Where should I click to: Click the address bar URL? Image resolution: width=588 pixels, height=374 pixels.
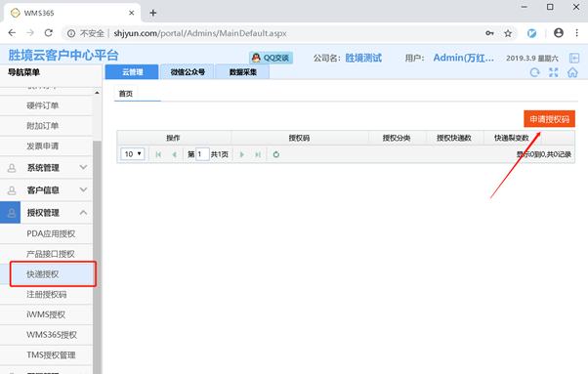pos(200,33)
